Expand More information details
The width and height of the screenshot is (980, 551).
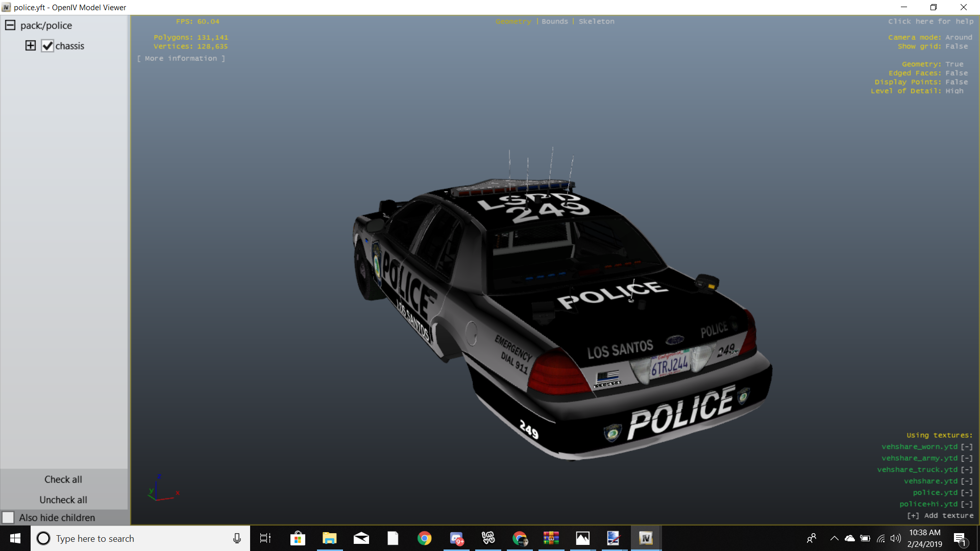click(x=181, y=58)
